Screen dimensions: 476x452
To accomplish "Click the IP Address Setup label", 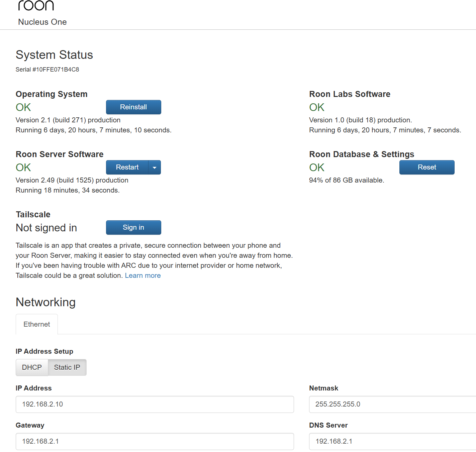I will point(44,351).
